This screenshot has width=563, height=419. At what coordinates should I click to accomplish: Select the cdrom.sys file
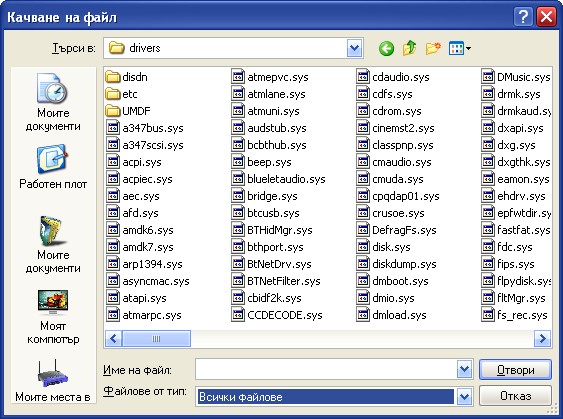[389, 111]
